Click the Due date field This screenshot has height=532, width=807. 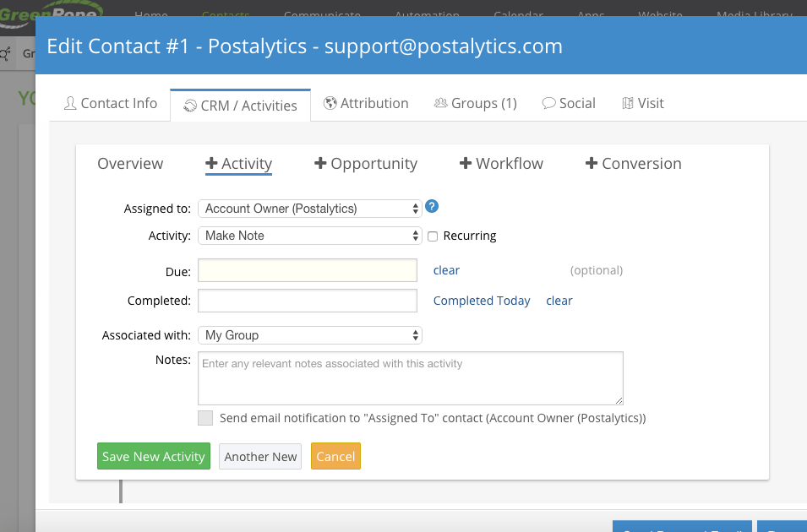click(x=308, y=270)
